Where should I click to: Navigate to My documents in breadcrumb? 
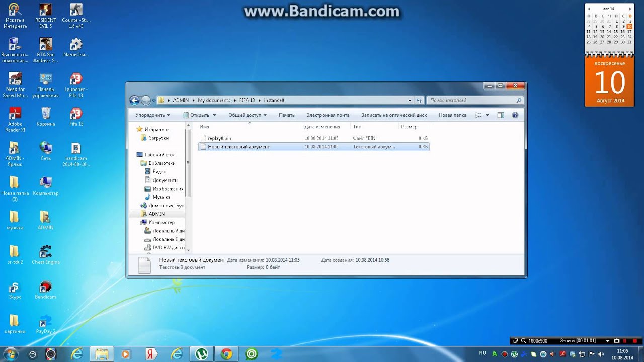pyautogui.click(x=214, y=100)
